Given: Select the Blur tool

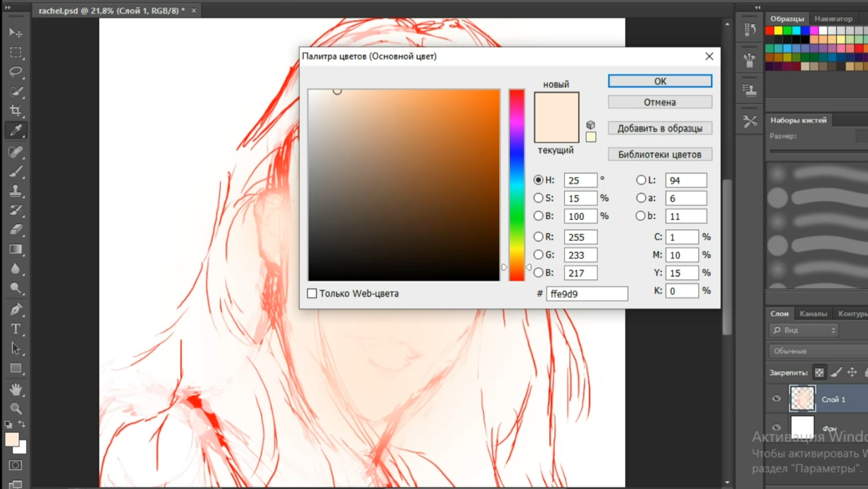Looking at the screenshot, I should tap(15, 269).
